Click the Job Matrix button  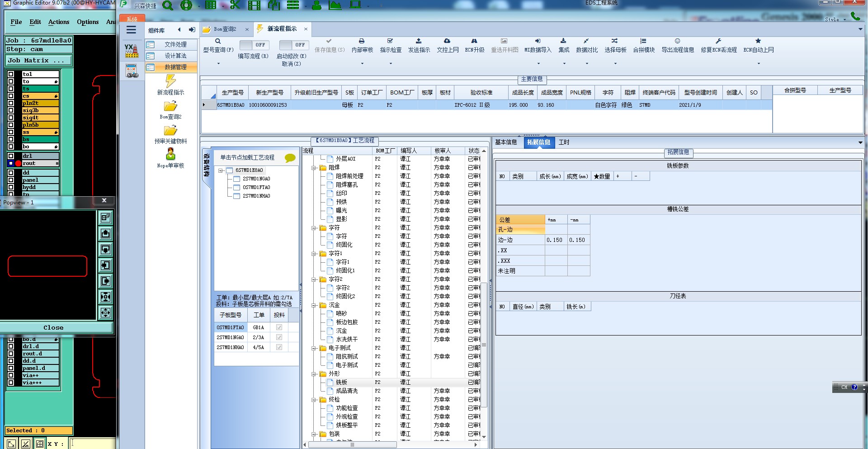[x=39, y=61]
